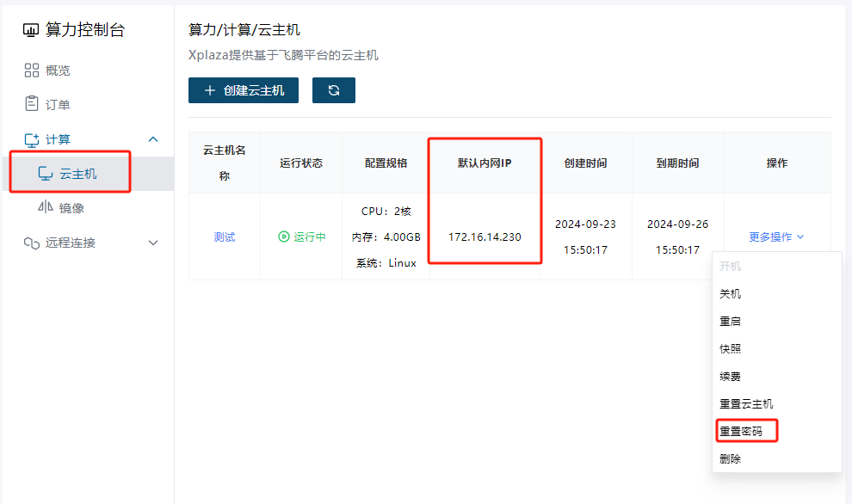Image resolution: width=852 pixels, height=504 pixels.
Task: Click the 云主机 monitor icon
Action: 46,174
